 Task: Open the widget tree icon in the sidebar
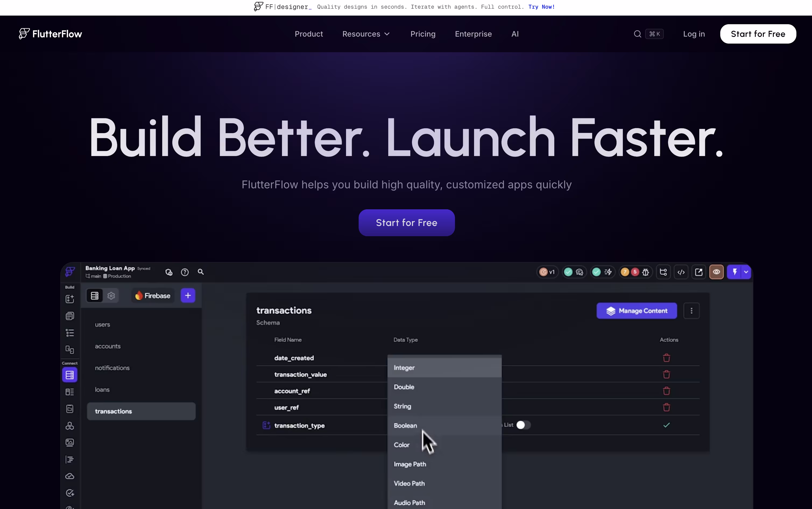70,333
